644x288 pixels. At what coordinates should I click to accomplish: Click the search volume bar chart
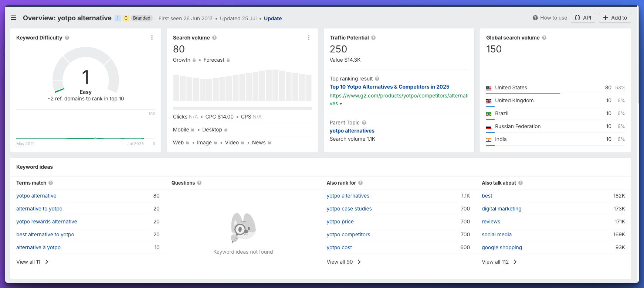[243, 85]
